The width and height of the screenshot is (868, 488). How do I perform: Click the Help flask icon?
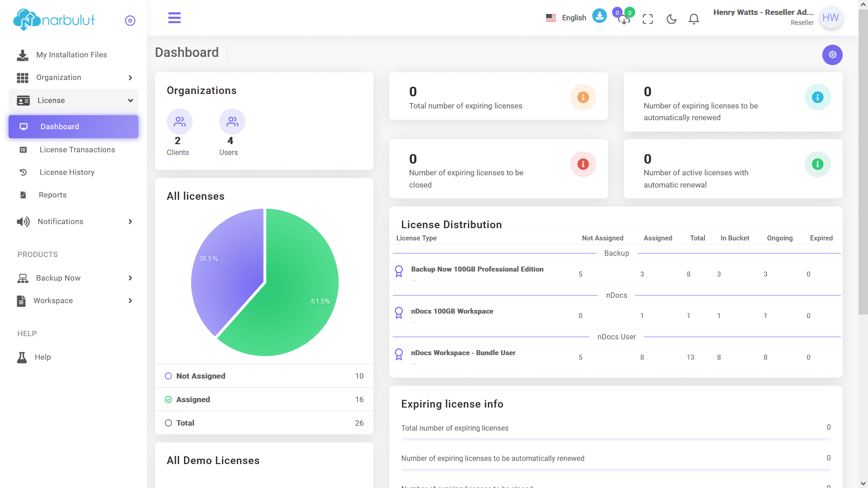point(22,357)
